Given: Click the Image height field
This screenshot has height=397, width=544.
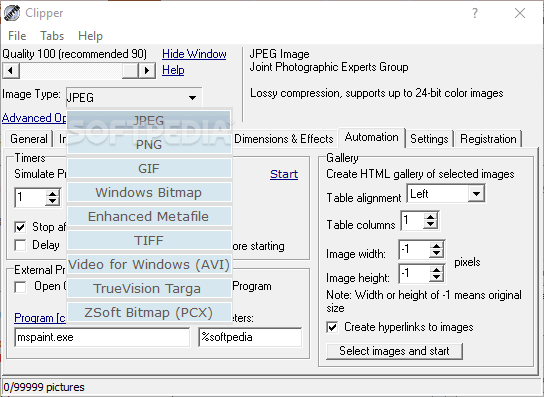Looking at the screenshot, I should (x=414, y=273).
